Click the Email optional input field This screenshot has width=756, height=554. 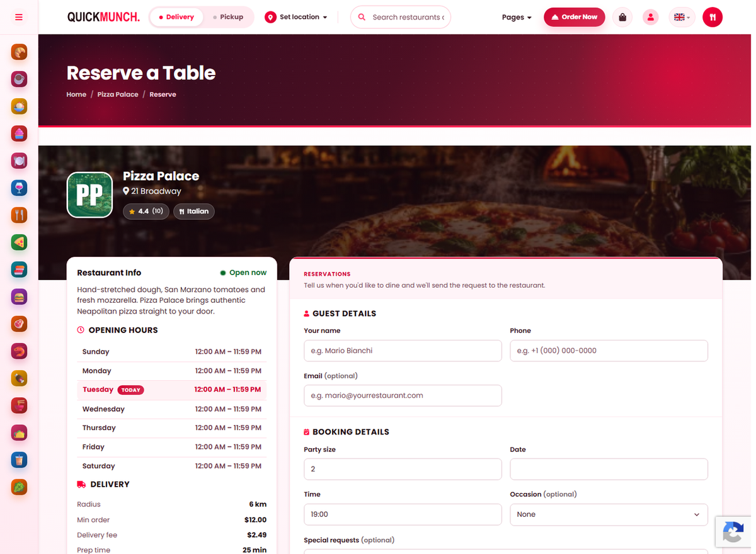[x=403, y=395]
